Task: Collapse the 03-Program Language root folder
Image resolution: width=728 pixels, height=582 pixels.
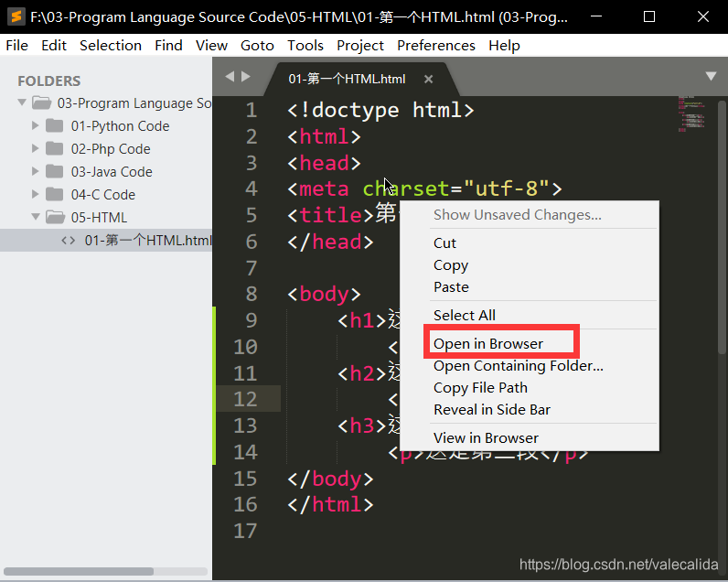Action: coord(22,102)
